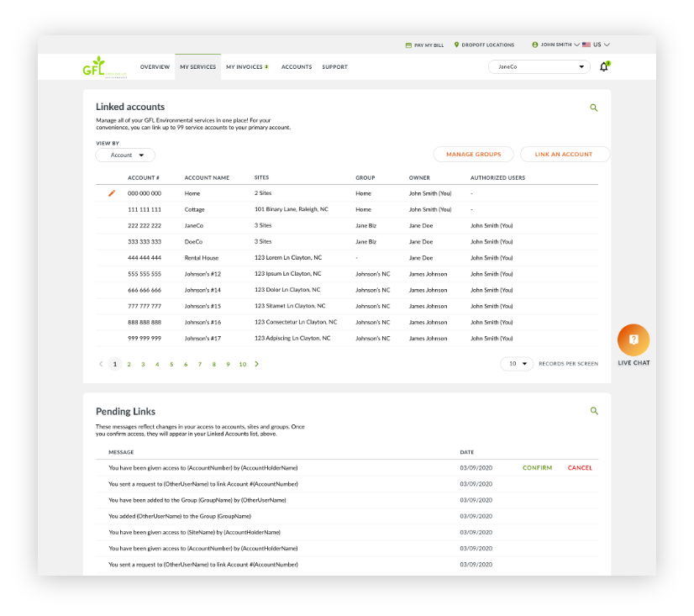Open the notifications bell
The image size is (694, 616).
[x=603, y=66]
